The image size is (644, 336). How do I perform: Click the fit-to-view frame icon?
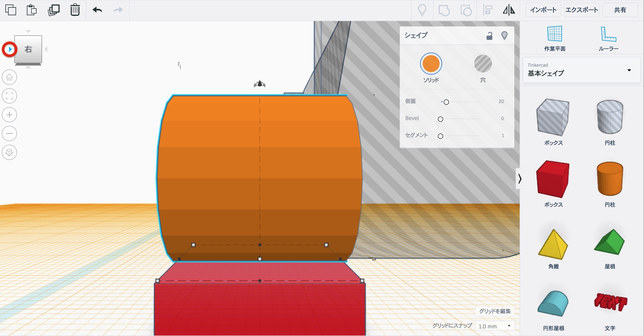coord(9,96)
